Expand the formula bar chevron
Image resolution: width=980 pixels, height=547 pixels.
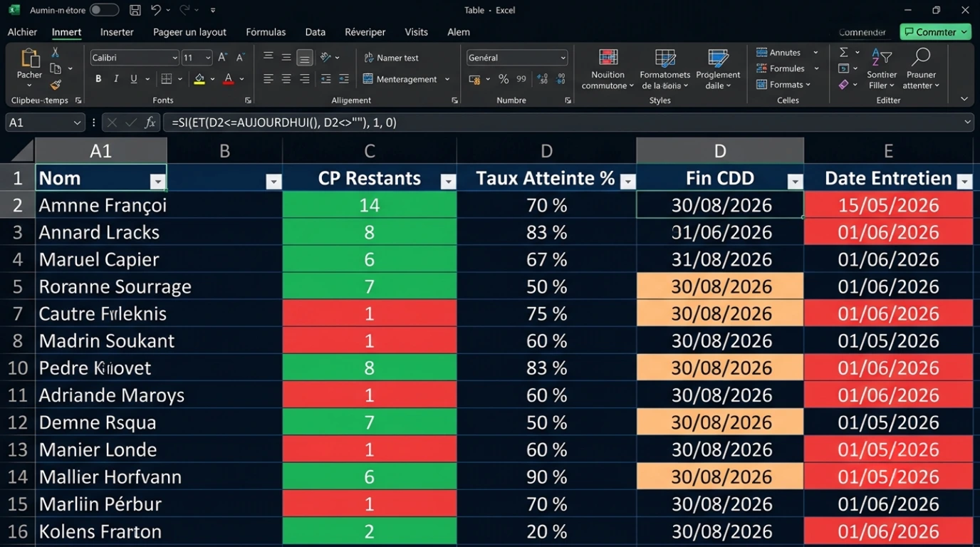[x=967, y=123]
